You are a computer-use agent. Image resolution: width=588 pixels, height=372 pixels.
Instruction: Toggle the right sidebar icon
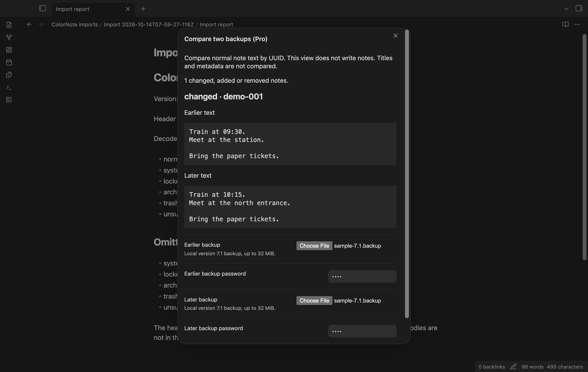click(x=579, y=8)
